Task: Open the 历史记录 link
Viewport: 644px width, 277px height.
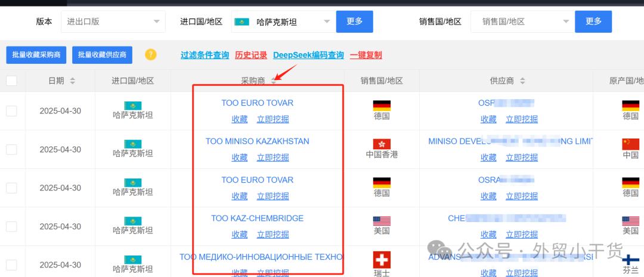Action: 251,55
